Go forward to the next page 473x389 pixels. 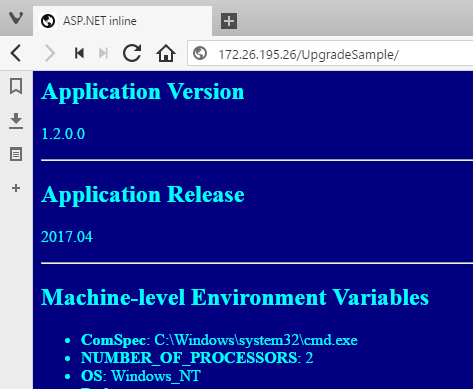(50, 53)
